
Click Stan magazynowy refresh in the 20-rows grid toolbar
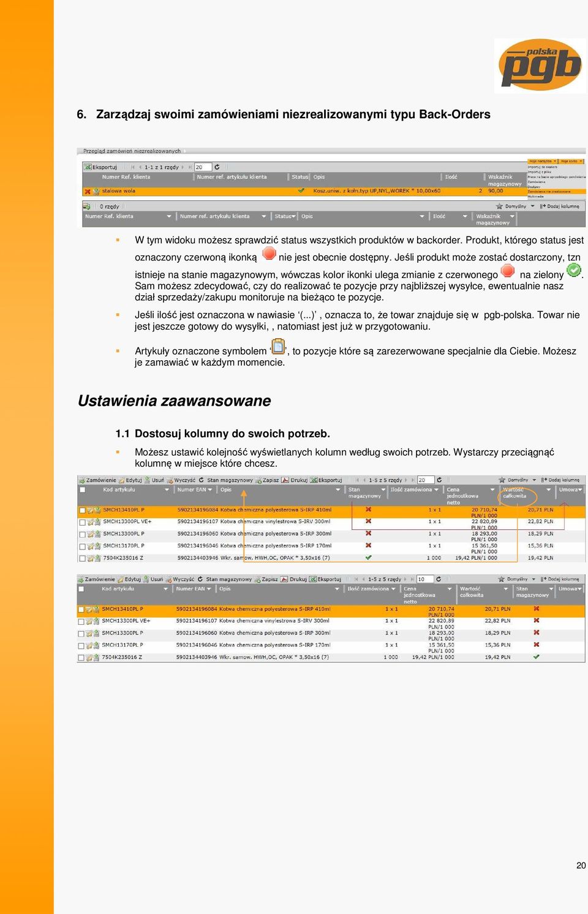click(200, 480)
